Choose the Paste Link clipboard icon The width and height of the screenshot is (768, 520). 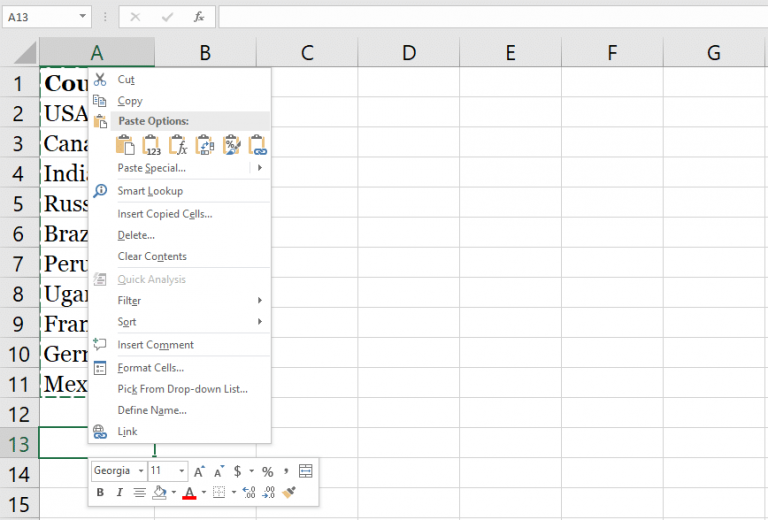point(258,145)
